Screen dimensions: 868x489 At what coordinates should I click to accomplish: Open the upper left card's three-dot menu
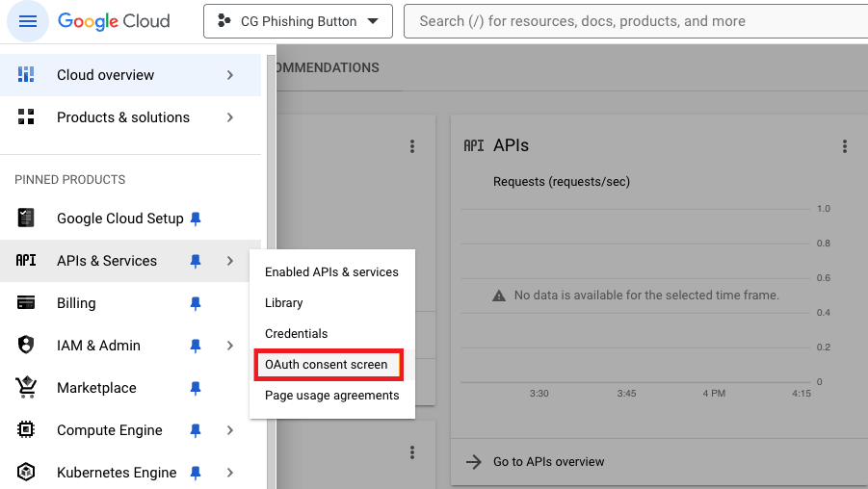(x=412, y=146)
